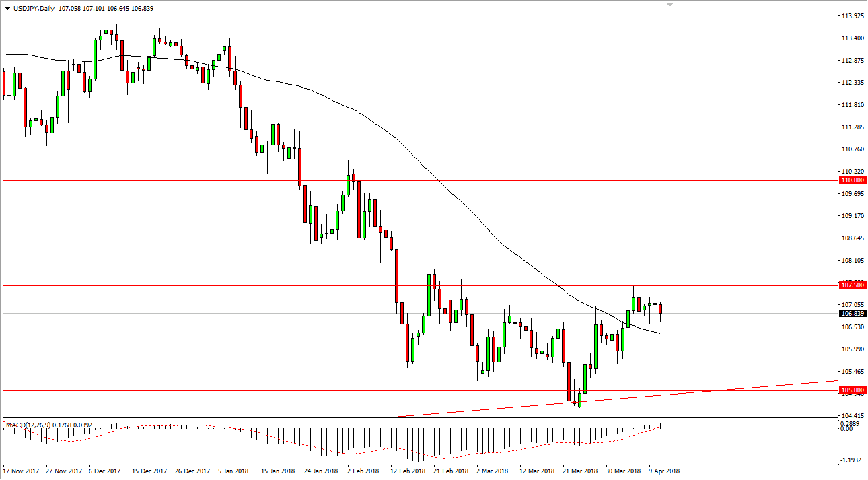Click the 5 Jan 2018 date label
This screenshot has height=480, width=868.
point(232,471)
